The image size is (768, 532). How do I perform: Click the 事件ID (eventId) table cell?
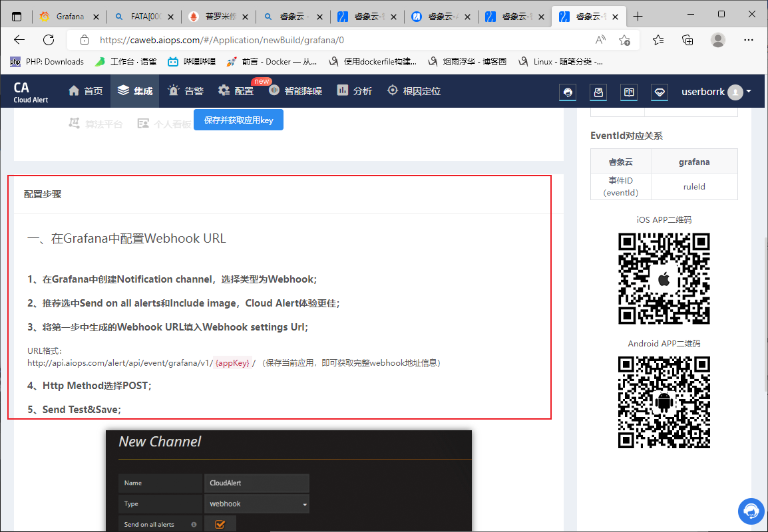pyautogui.click(x=620, y=186)
